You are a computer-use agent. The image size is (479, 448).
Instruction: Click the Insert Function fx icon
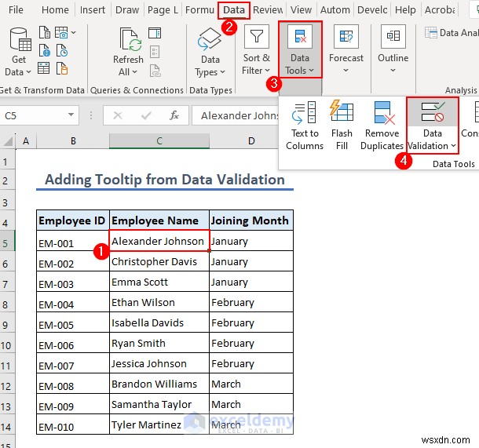(174, 115)
